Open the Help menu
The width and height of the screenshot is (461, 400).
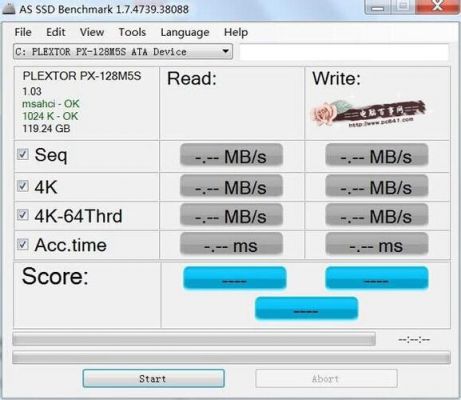[236, 32]
